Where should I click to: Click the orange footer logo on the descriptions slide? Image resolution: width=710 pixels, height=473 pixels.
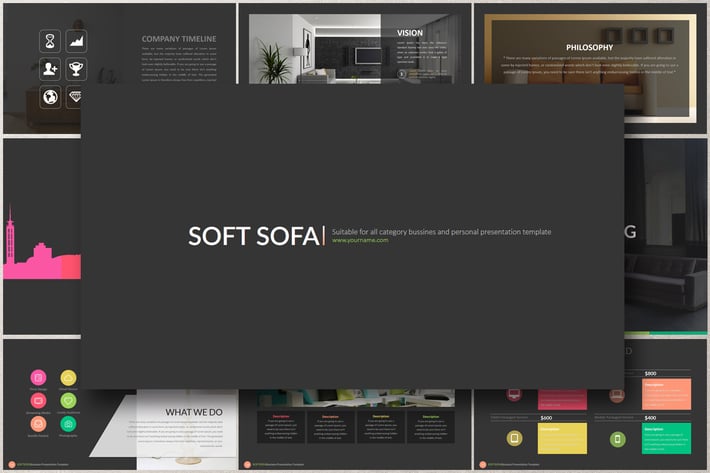coord(247,464)
